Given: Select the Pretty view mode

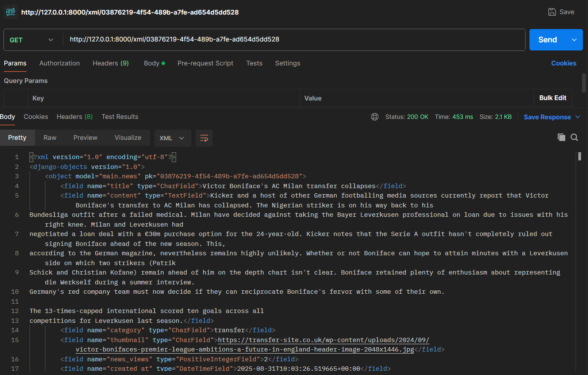Looking at the screenshot, I should (x=17, y=138).
